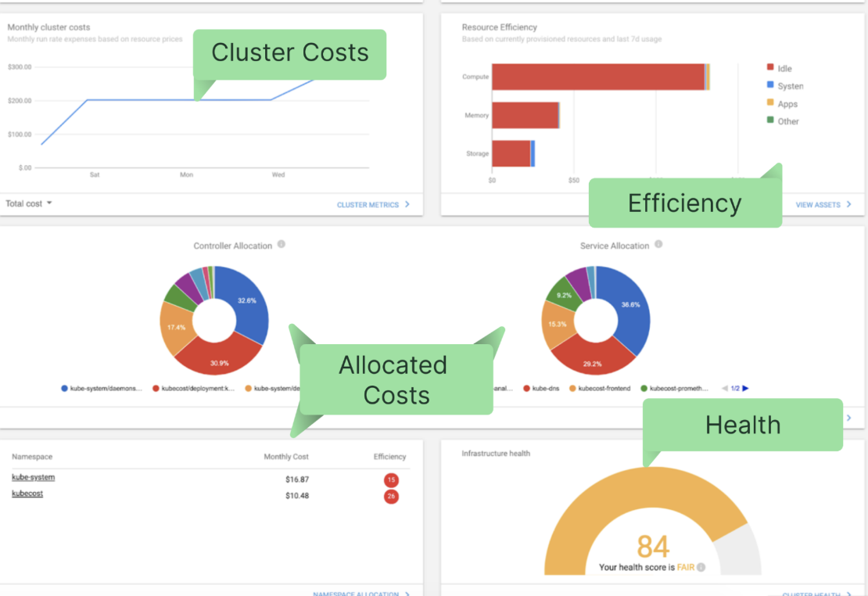Screen dimensions: 868x596
Task: Click the $200.00 y-axis label
Action: (x=20, y=100)
